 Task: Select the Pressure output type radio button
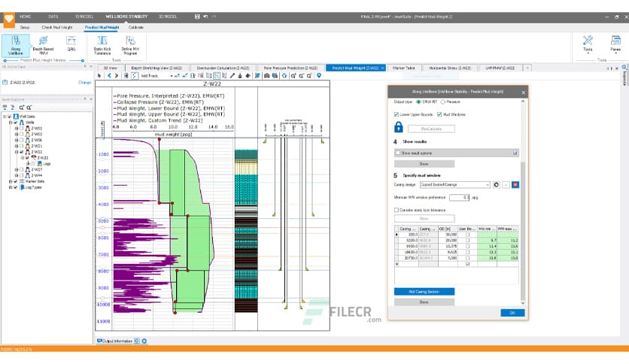click(x=442, y=101)
